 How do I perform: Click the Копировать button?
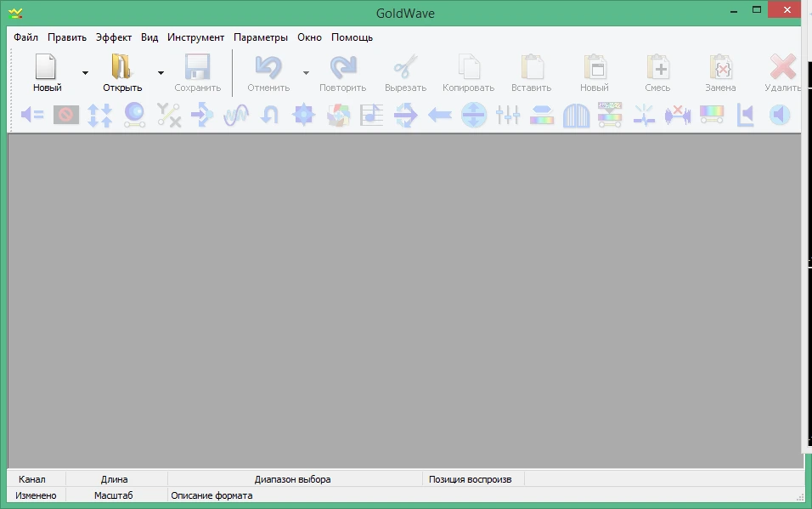[469, 72]
